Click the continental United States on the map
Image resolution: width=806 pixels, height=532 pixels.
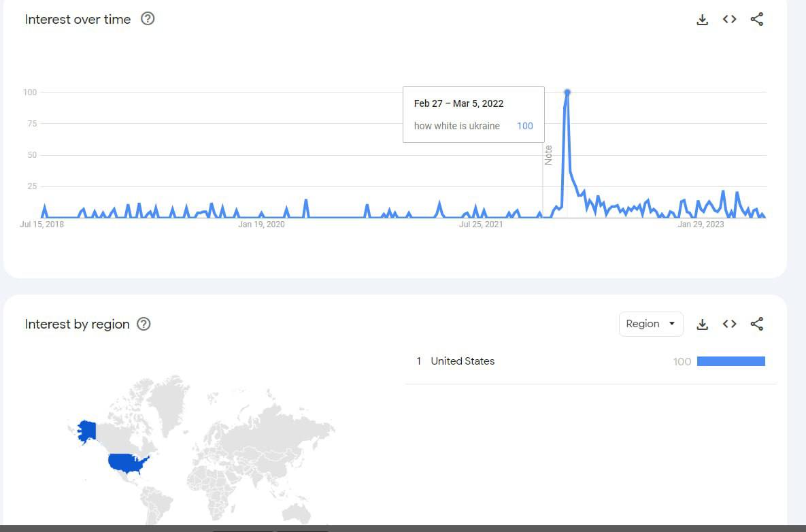tap(129, 463)
